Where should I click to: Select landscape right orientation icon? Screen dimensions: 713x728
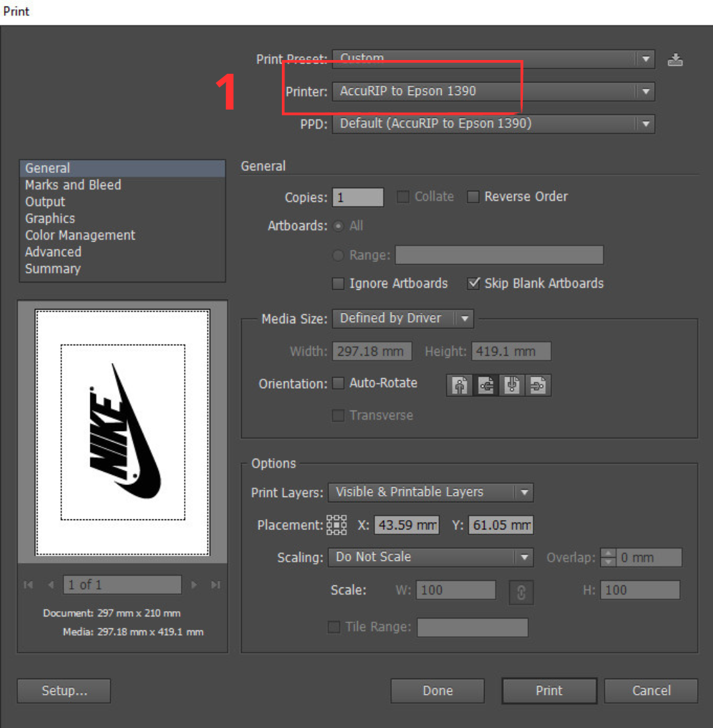pyautogui.click(x=538, y=385)
